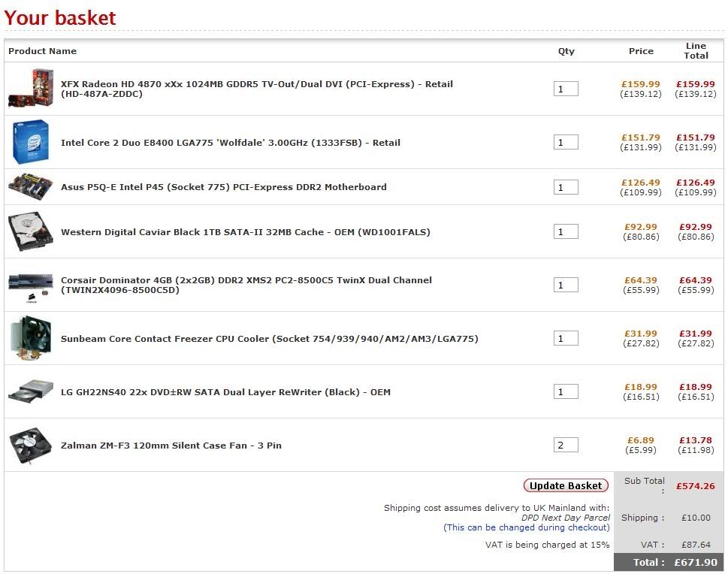Click Zalman ZM-F3 Silent Case Fan link
This screenshot has height=574, width=728.
171,446
